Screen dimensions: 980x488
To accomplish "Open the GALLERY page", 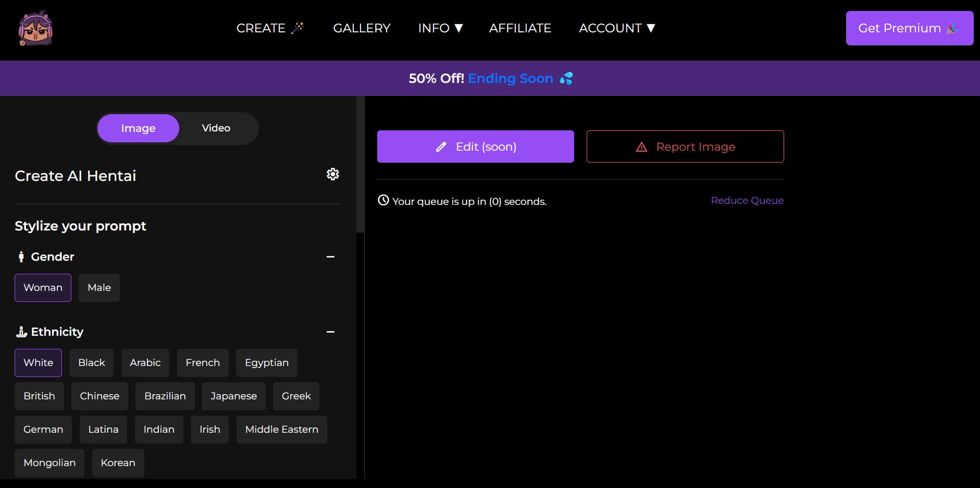I will [x=362, y=28].
